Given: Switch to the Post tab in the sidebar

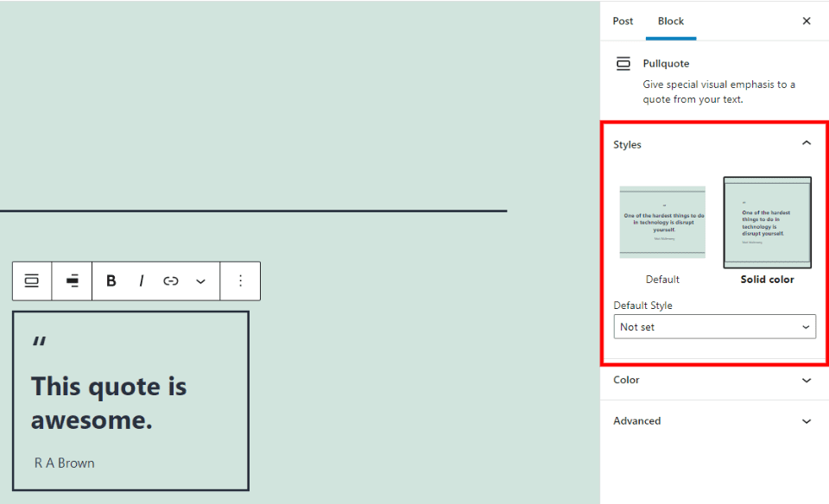Looking at the screenshot, I should (x=623, y=21).
